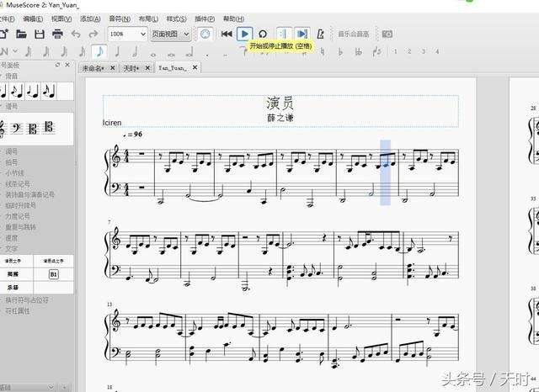Save the score with the floppy disk icon

click(40, 34)
